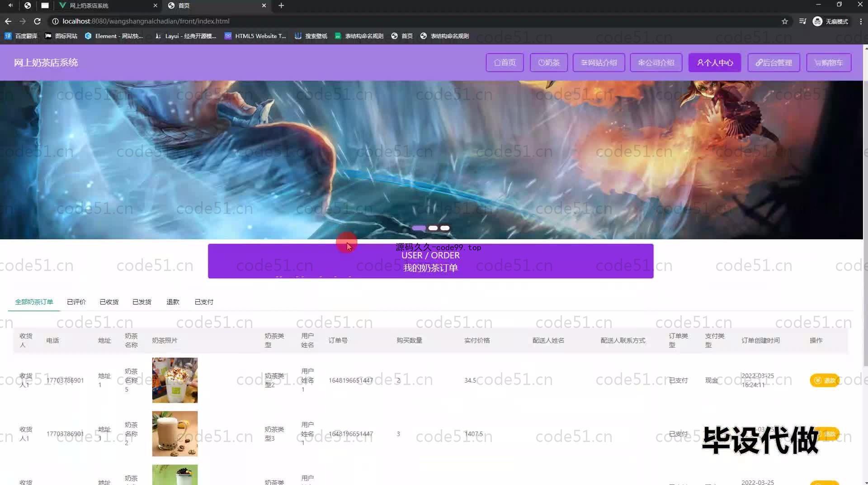
Task: Select the 已支付 tab
Action: [204, 302]
